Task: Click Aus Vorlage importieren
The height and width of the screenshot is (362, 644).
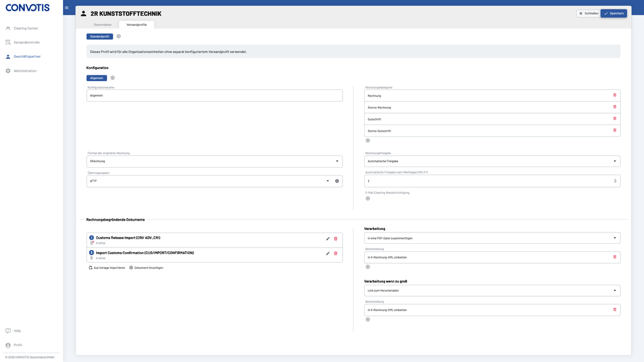Action: (x=107, y=268)
